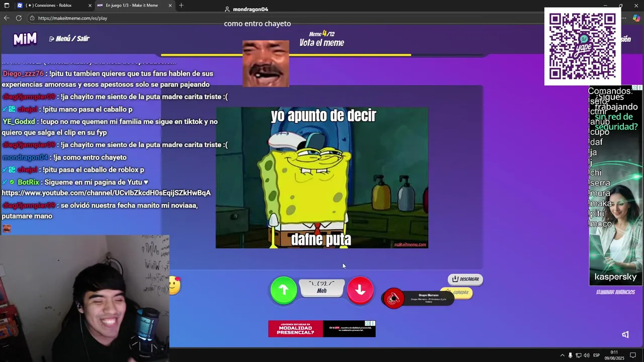
Task: Show hidden system tray icons
Action: pyautogui.click(x=562, y=355)
